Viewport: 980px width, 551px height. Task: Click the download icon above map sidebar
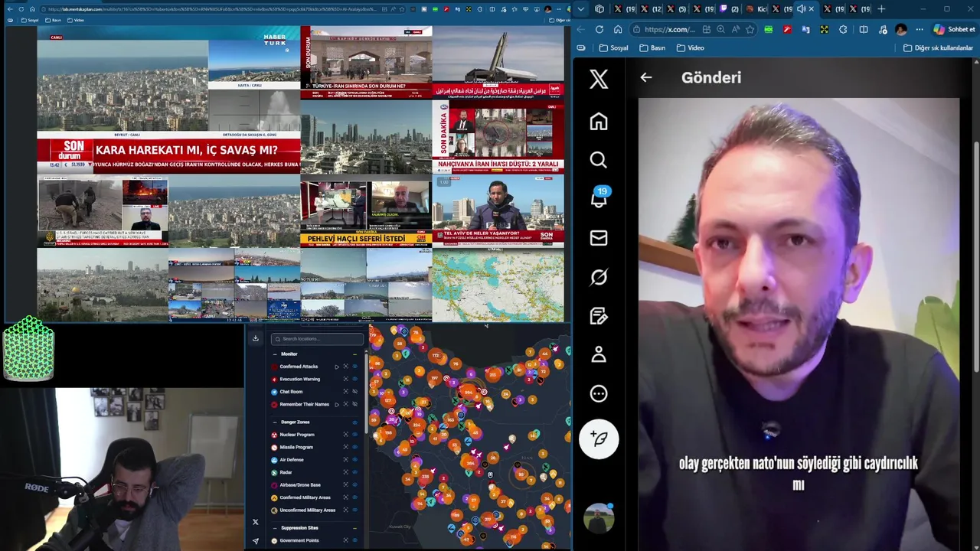[256, 338]
